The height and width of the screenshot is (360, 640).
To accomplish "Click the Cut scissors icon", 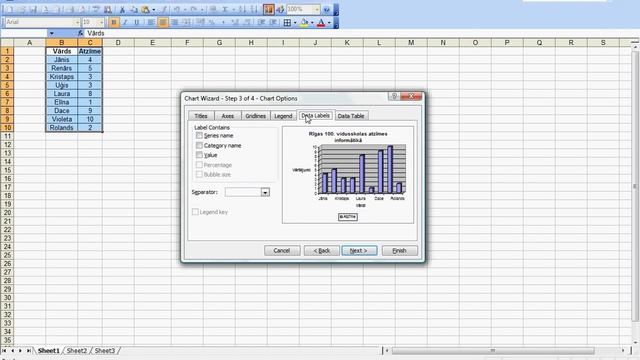I will point(122,9).
